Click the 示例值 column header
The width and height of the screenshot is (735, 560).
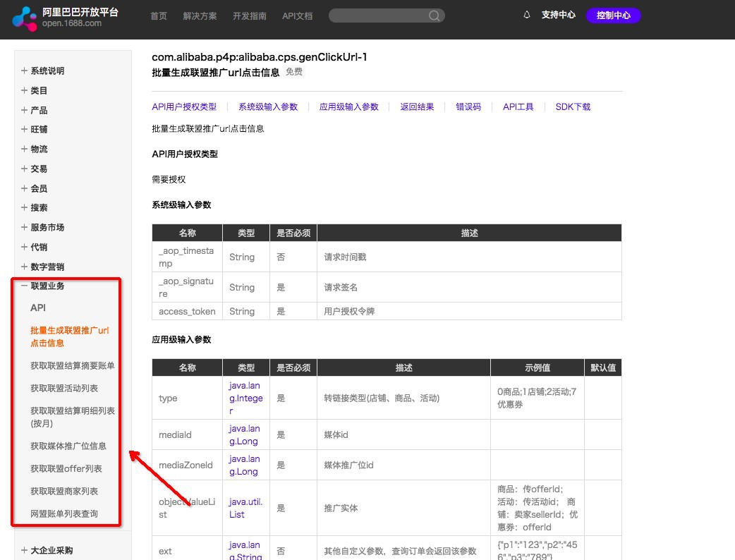[x=537, y=368]
